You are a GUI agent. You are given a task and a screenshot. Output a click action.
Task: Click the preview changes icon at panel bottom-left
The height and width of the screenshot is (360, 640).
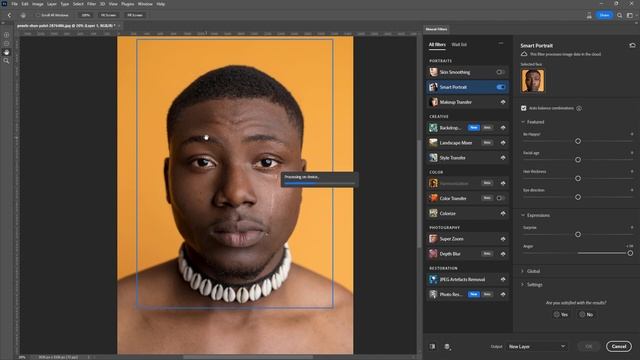tap(432, 347)
